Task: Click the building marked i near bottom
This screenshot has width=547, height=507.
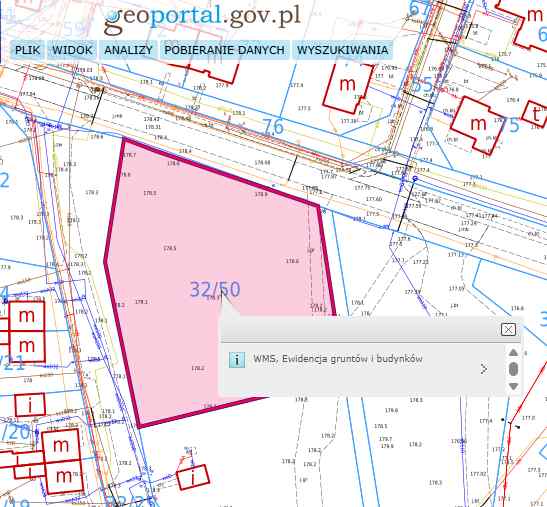Action: point(193,478)
